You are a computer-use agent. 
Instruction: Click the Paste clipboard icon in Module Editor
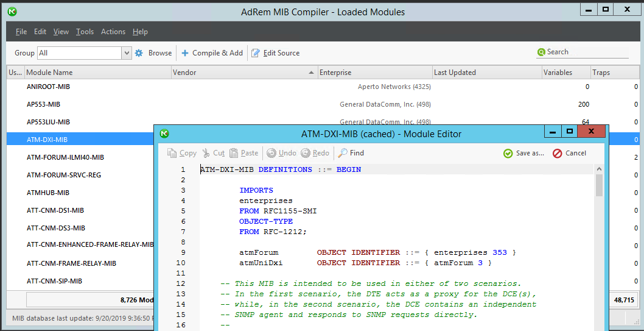pyautogui.click(x=234, y=153)
